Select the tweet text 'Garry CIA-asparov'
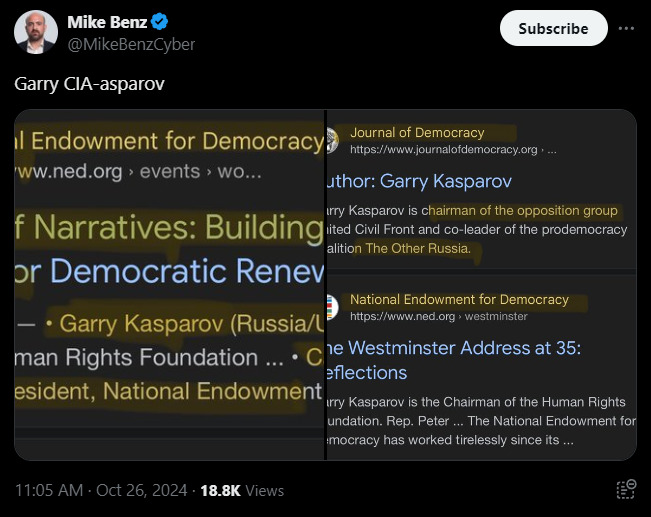Image resolution: width=651 pixels, height=517 pixels. pyautogui.click(x=89, y=83)
